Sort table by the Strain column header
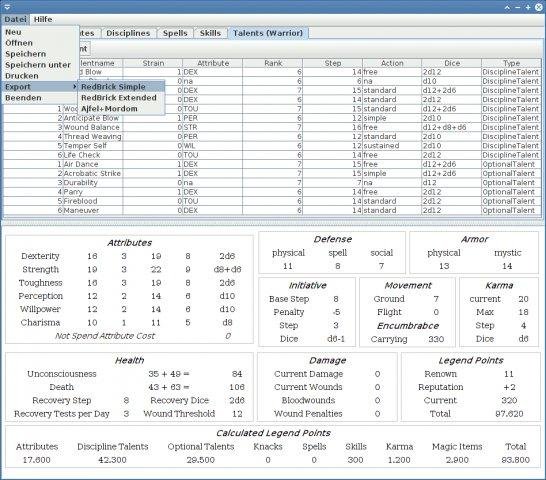This screenshot has height=480, width=546. point(153,63)
